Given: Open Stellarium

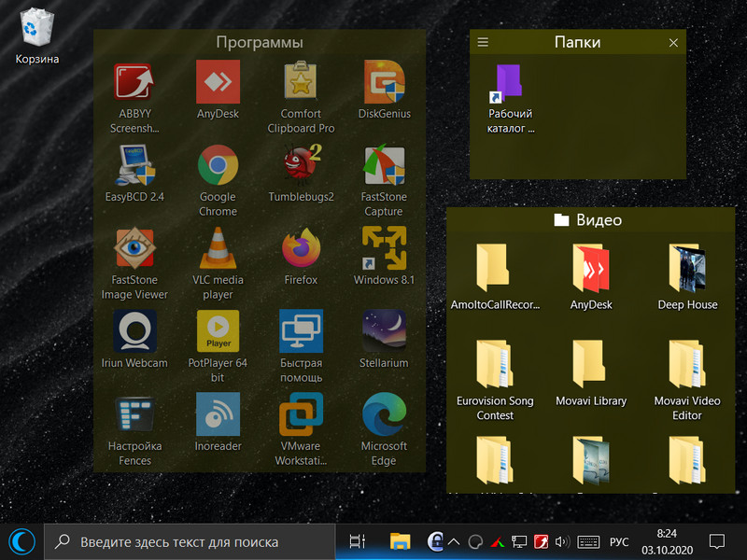Looking at the screenshot, I should (x=384, y=339).
